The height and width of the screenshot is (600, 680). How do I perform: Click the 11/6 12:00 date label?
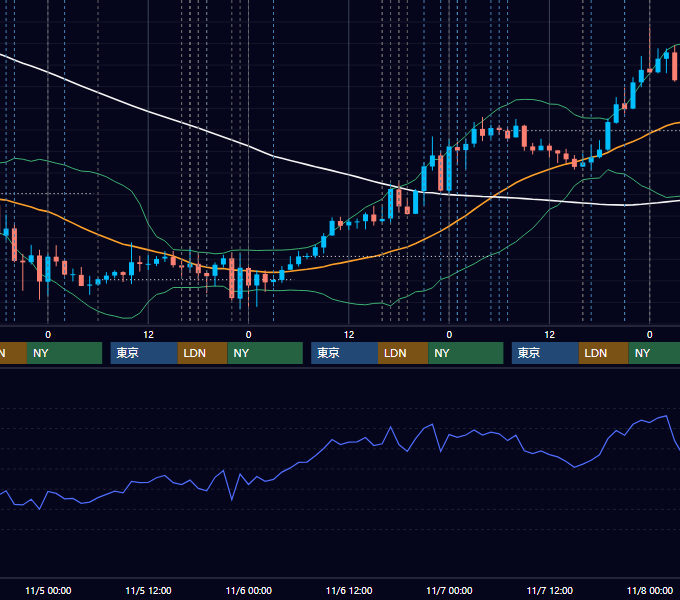click(349, 590)
